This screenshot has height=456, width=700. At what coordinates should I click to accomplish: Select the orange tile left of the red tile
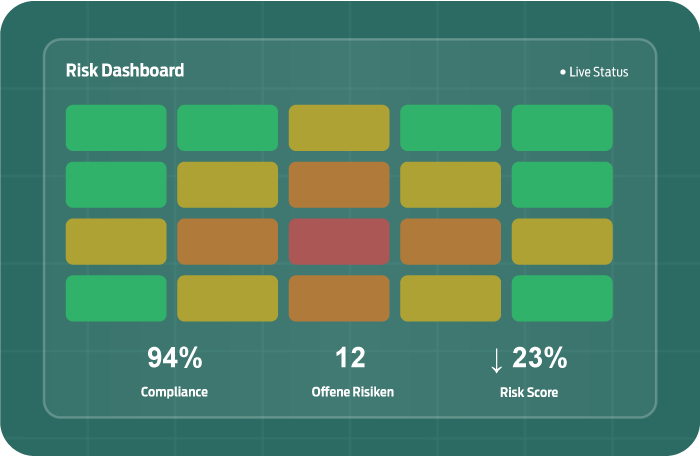click(227, 241)
